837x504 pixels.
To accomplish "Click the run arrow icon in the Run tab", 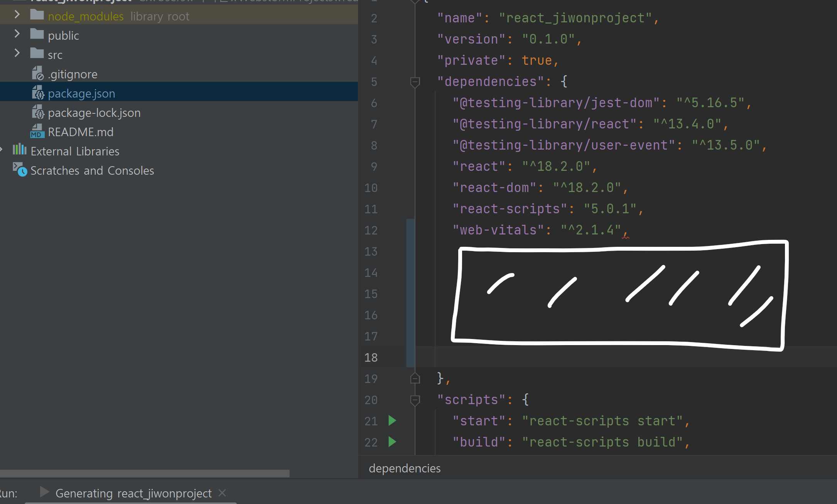I will click(x=44, y=492).
